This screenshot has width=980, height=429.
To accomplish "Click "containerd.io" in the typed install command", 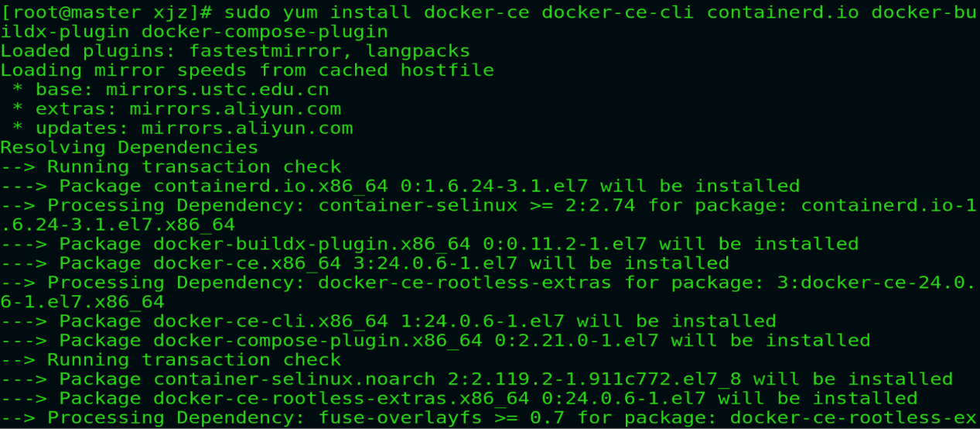I will click(784, 12).
